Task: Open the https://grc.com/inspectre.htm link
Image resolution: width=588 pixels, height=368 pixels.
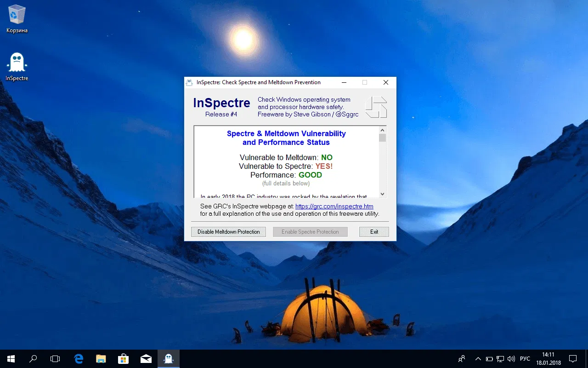Action: click(334, 207)
